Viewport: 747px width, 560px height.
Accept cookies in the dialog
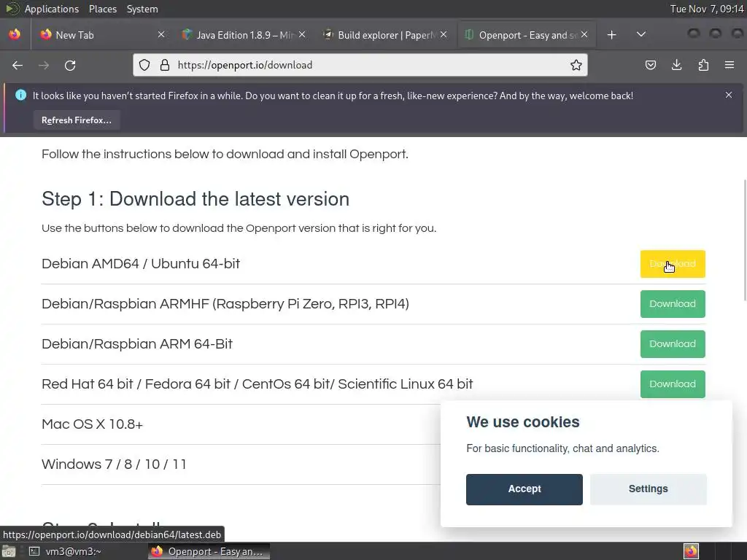click(x=524, y=489)
